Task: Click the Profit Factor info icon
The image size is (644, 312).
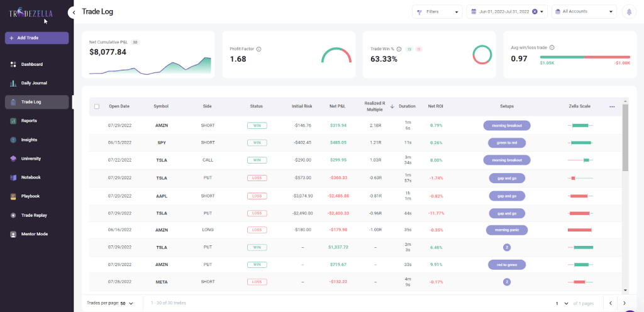Action: pyautogui.click(x=259, y=48)
